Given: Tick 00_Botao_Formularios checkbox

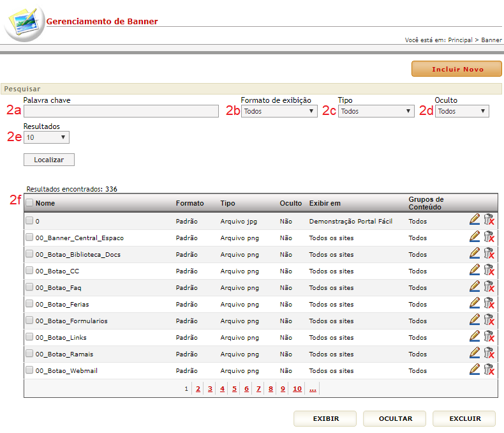Looking at the screenshot, I should (29, 321).
